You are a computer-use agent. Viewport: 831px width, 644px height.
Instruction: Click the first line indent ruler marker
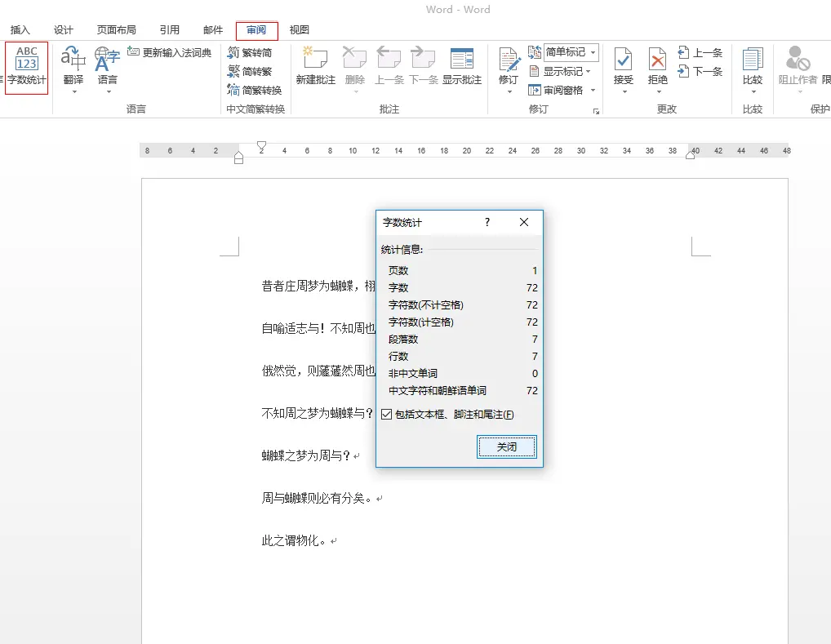[x=262, y=145]
